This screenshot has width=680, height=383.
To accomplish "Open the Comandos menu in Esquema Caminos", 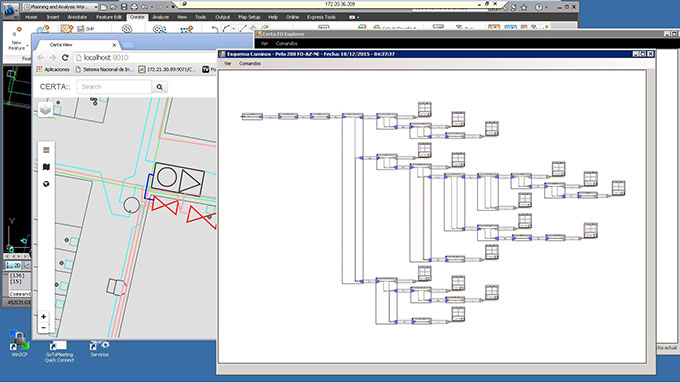I will 250,63.
